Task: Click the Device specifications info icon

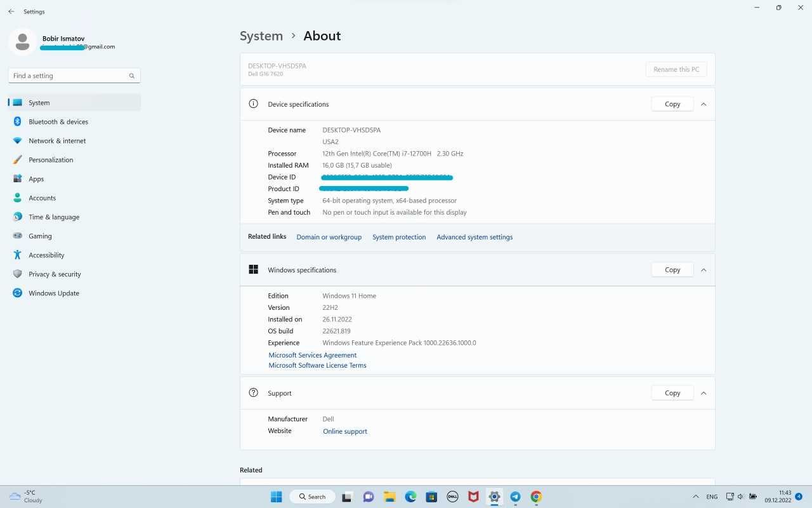Action: click(x=254, y=104)
